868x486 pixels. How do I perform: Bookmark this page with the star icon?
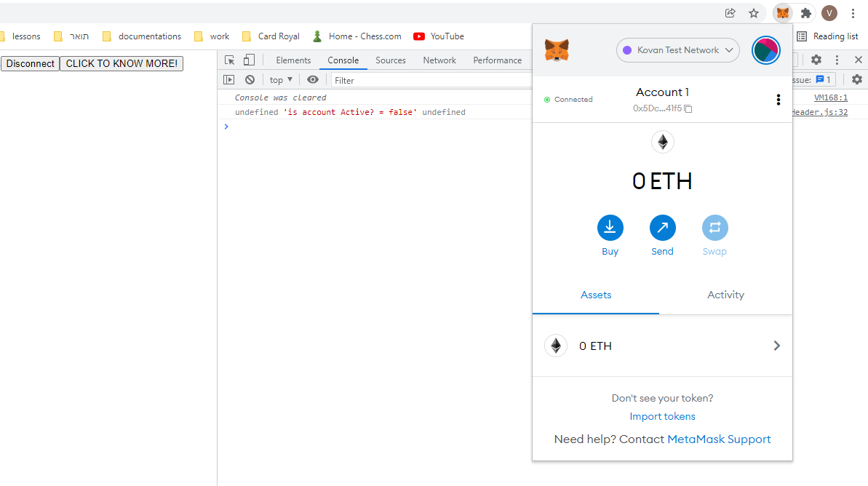[754, 13]
